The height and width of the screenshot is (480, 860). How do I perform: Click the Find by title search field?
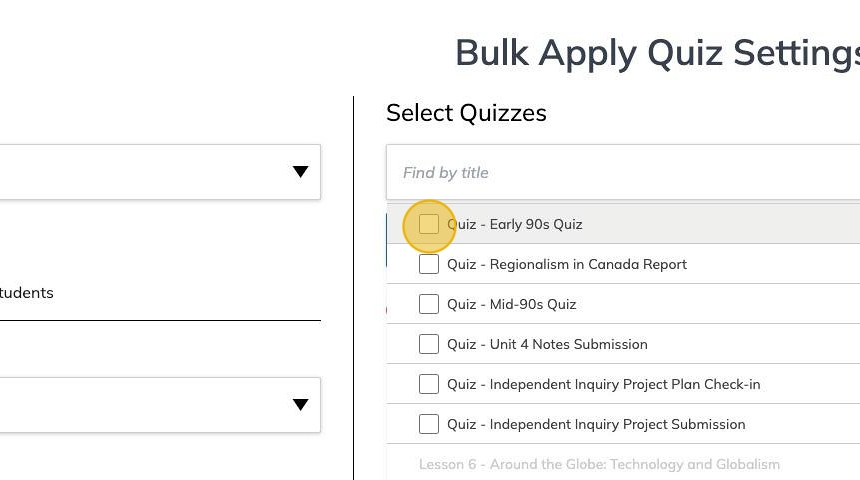click(620, 172)
